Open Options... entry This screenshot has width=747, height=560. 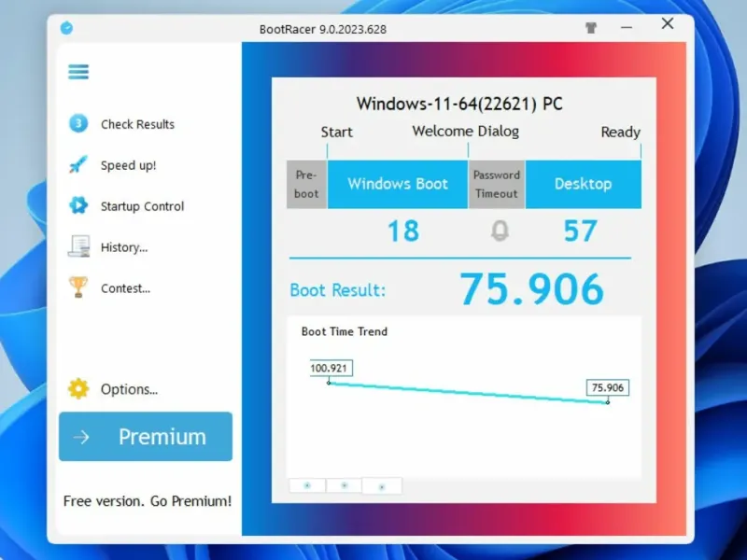129,389
